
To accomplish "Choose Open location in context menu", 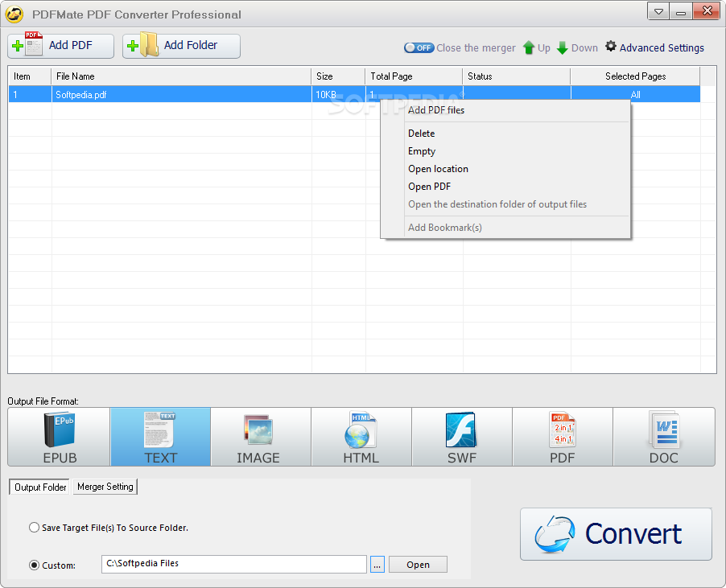I will pos(505,169).
